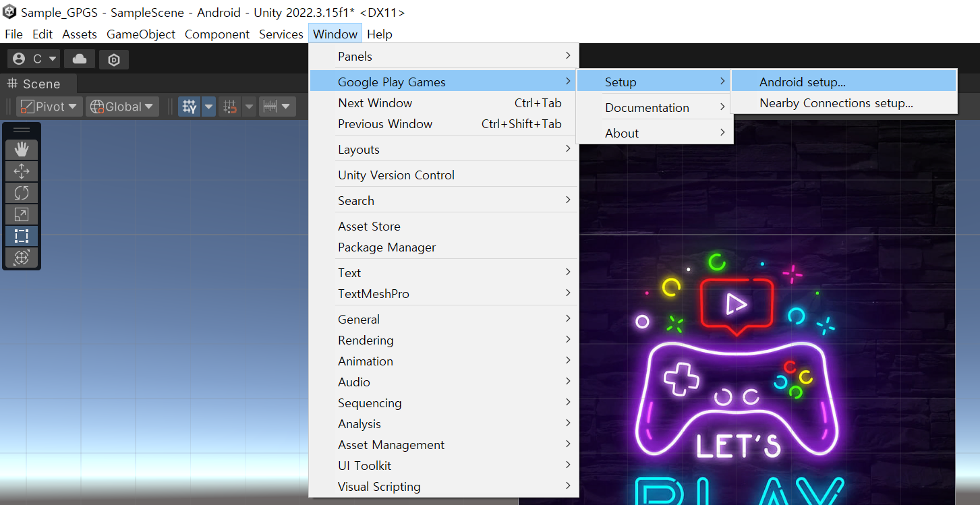The height and width of the screenshot is (505, 980).
Task: Select Google Play Games menu entry
Action: pyautogui.click(x=444, y=82)
